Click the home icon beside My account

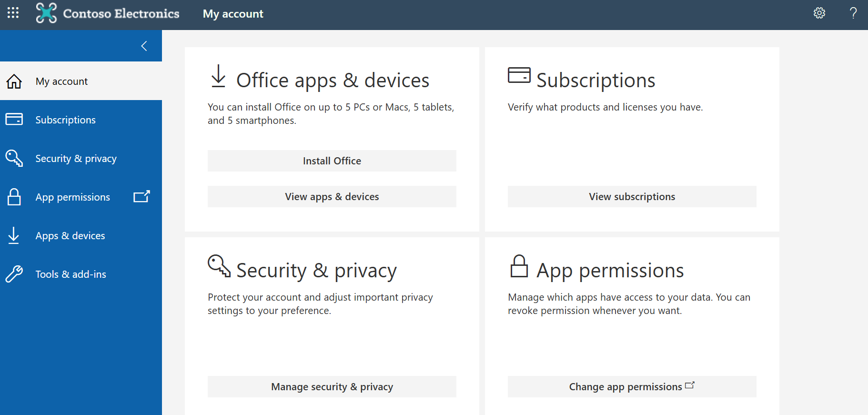pos(14,81)
